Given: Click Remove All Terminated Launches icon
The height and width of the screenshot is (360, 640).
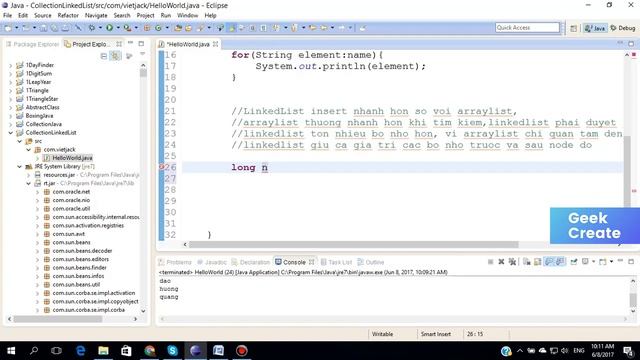Looking at the screenshot, I should pos(512,262).
